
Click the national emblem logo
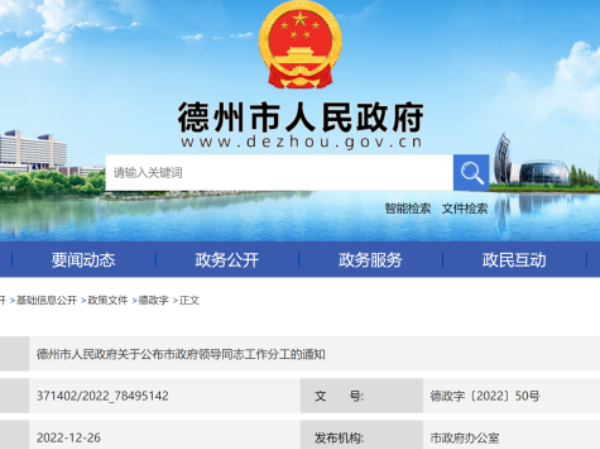[x=300, y=44]
